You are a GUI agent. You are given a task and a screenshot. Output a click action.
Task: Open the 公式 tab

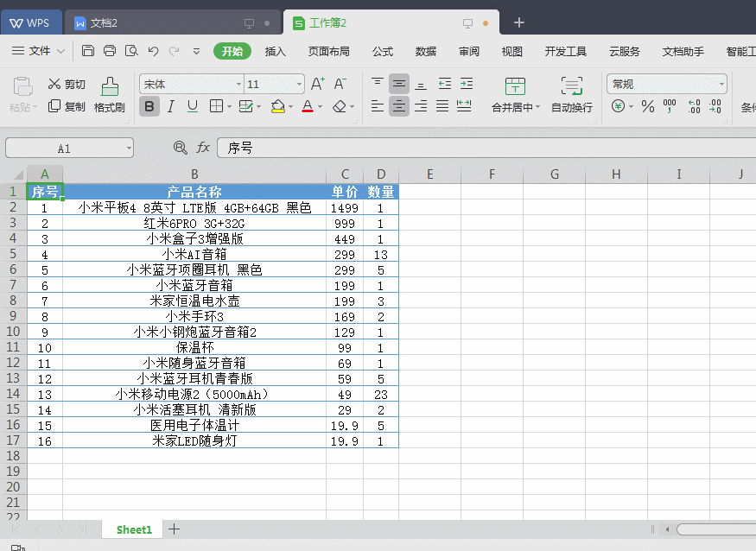[383, 51]
